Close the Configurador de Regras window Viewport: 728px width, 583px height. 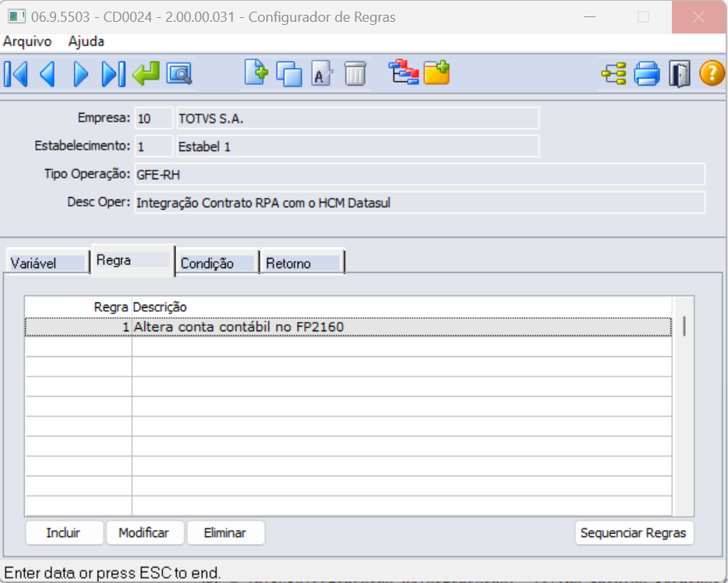pos(698,16)
